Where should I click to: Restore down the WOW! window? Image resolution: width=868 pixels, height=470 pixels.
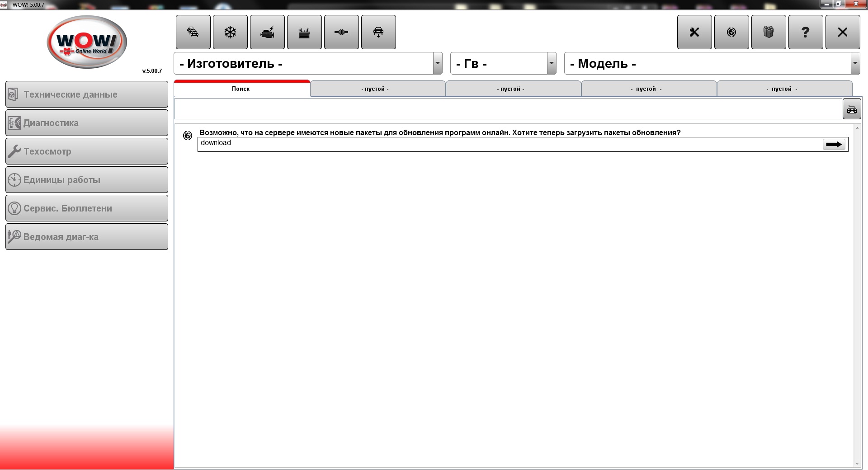point(839,4)
